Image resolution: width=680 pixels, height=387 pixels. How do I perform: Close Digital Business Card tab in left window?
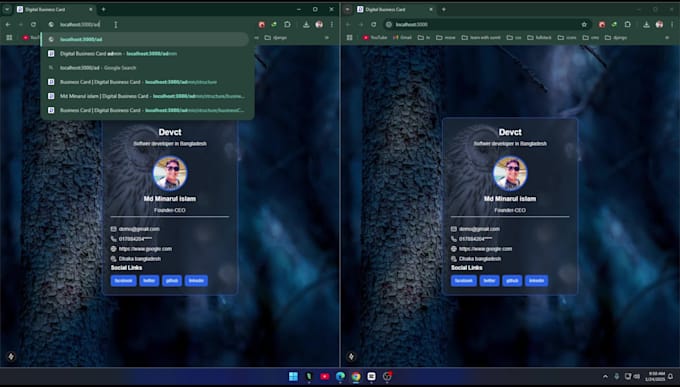pyautogui.click(x=91, y=9)
